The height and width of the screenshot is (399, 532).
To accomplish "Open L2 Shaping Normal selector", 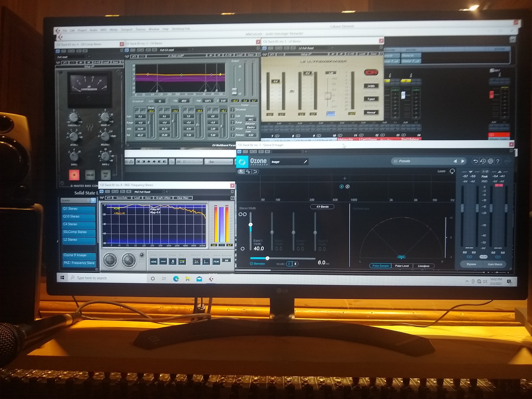I will point(371,112).
